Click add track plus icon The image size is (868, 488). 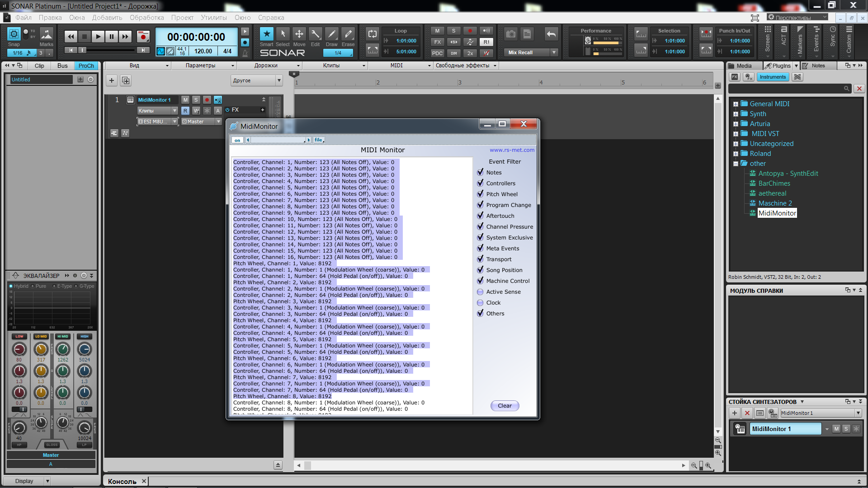pos(112,80)
